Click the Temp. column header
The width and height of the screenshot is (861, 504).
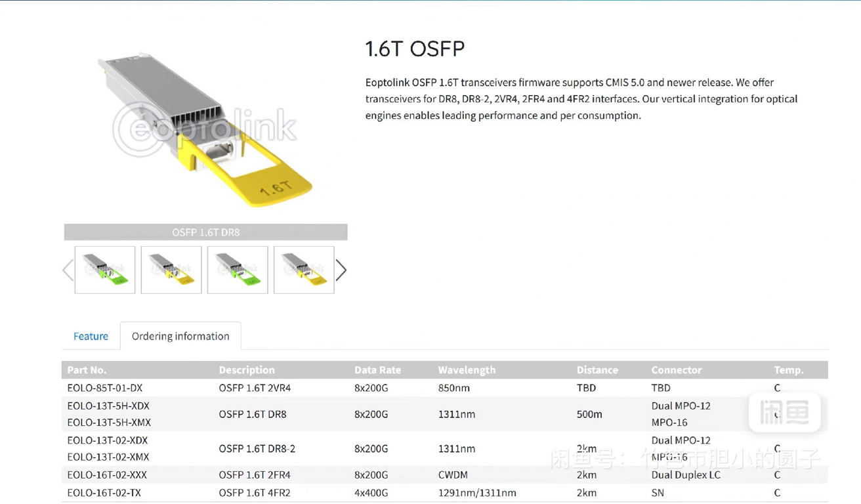(789, 370)
